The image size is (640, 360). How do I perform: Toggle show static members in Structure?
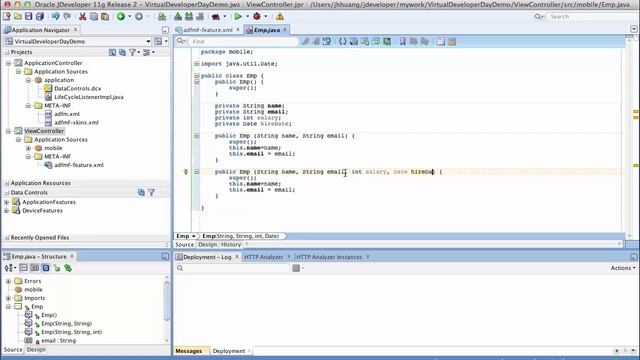[x=46, y=268]
